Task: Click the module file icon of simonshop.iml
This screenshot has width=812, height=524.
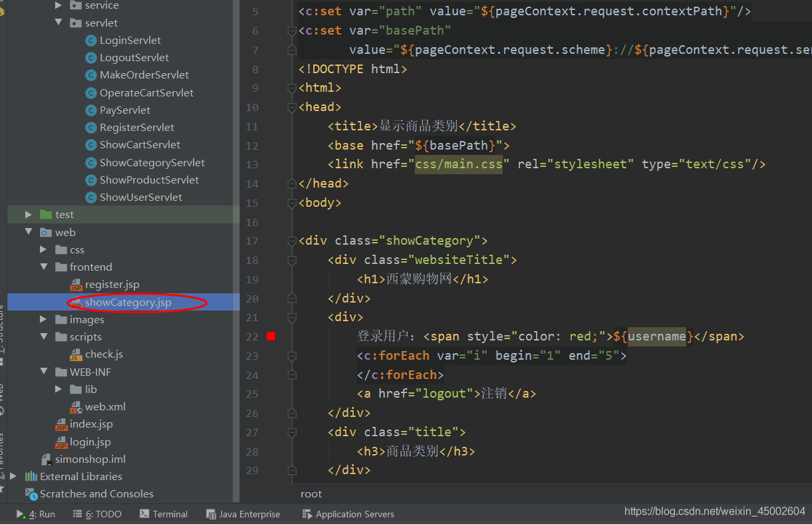Action: (x=47, y=459)
